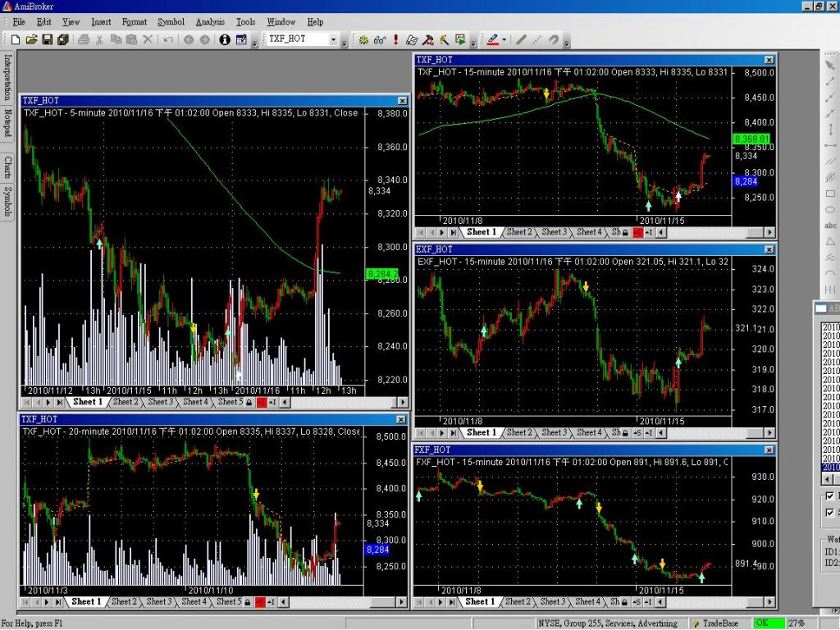Click the chart with green play arrow icon
This screenshot has width=840, height=630.
click(460, 39)
